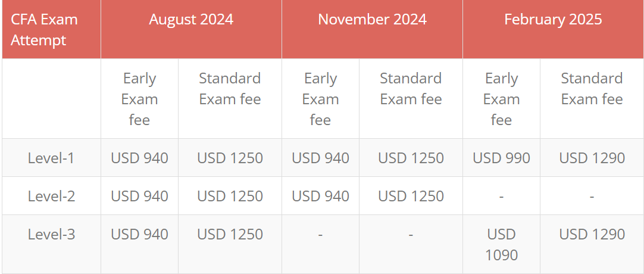Click Early Exam fee subheader under February

(502, 99)
